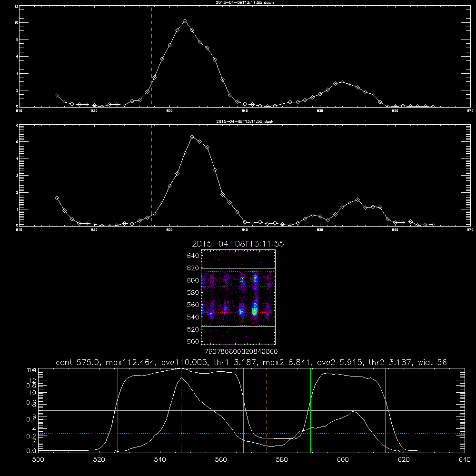The height and width of the screenshot is (476, 476).
Task: Click the red dotted line at 547 in profile plot
Action: (181, 410)
